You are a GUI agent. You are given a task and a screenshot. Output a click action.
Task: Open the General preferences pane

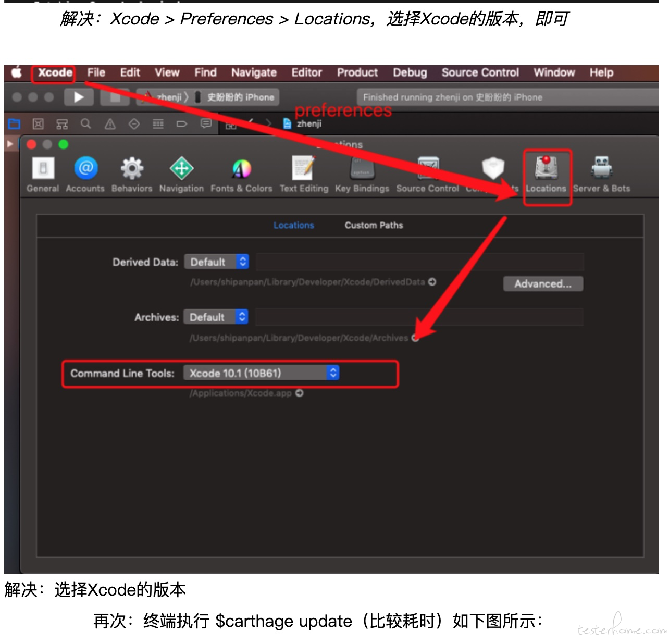tap(43, 175)
